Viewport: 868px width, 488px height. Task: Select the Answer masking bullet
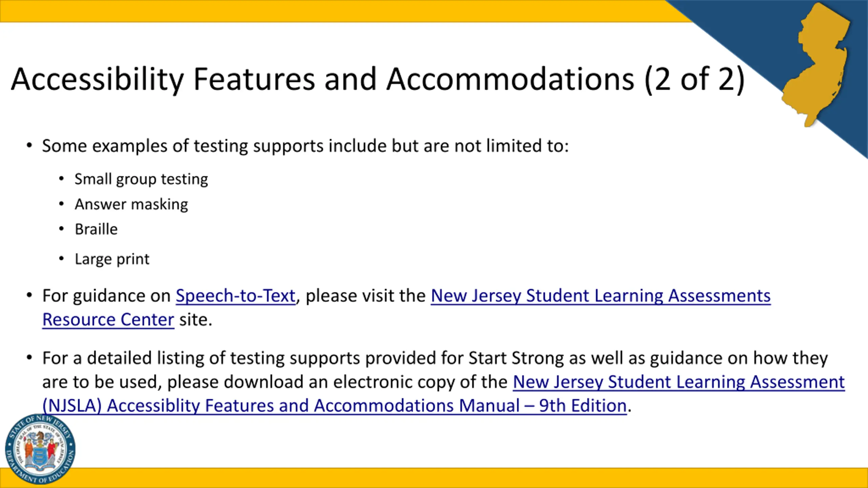coord(131,204)
